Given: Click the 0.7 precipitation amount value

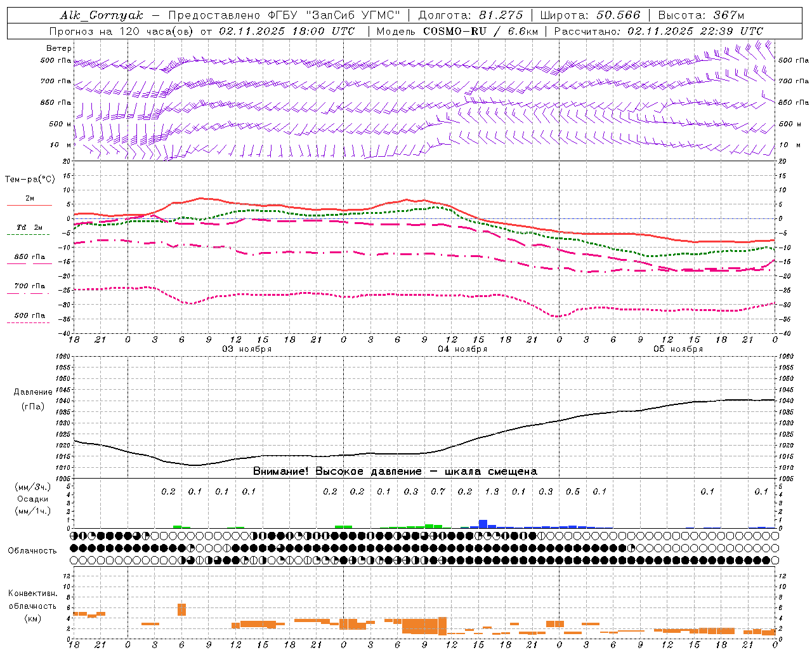Looking at the screenshot, I should click(438, 491).
